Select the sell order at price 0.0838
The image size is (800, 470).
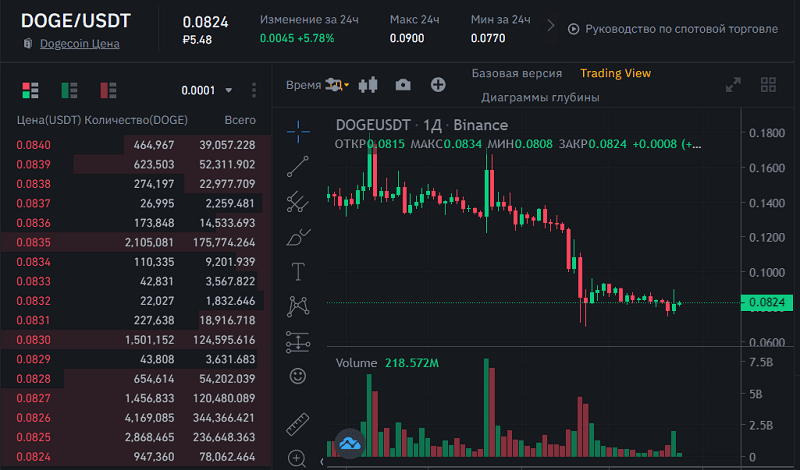136,184
